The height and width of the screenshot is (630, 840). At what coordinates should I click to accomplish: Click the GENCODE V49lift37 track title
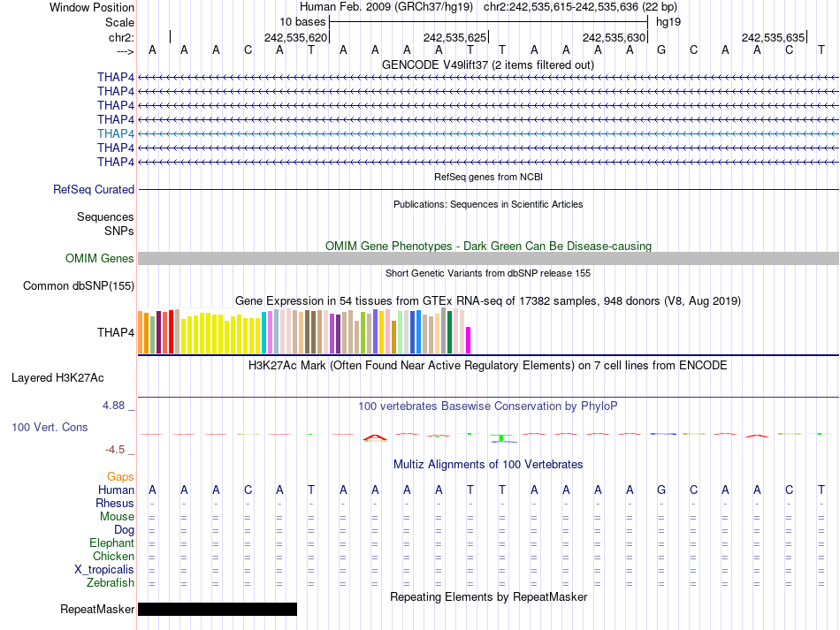pyautogui.click(x=487, y=65)
